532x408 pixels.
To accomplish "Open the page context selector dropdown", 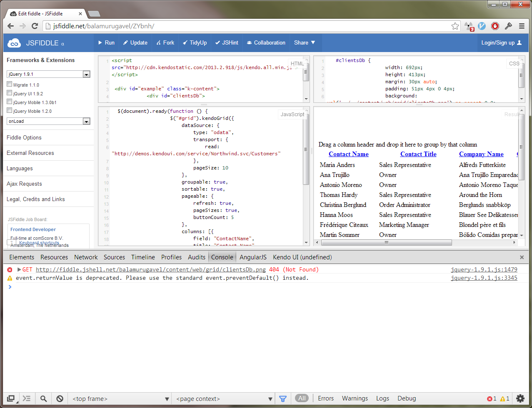I will pyautogui.click(x=224, y=398).
